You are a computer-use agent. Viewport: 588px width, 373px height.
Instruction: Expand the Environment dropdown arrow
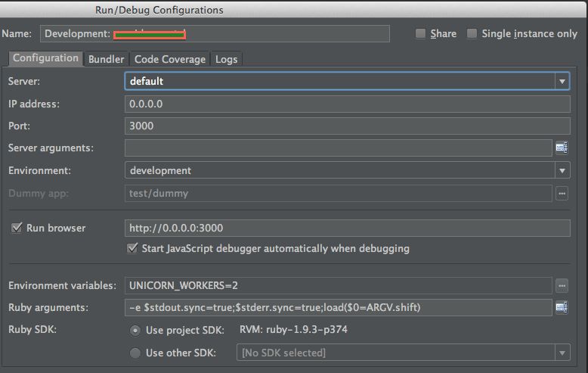tap(562, 170)
